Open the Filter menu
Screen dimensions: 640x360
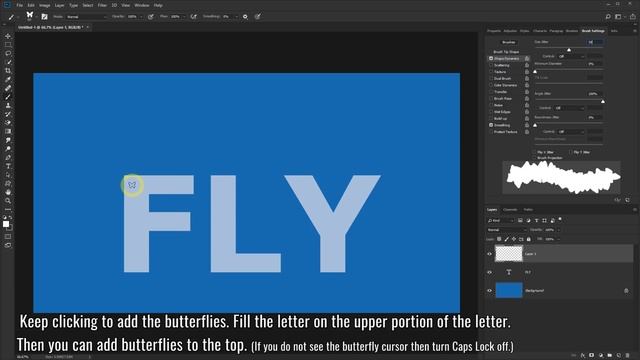pyautogui.click(x=102, y=5)
